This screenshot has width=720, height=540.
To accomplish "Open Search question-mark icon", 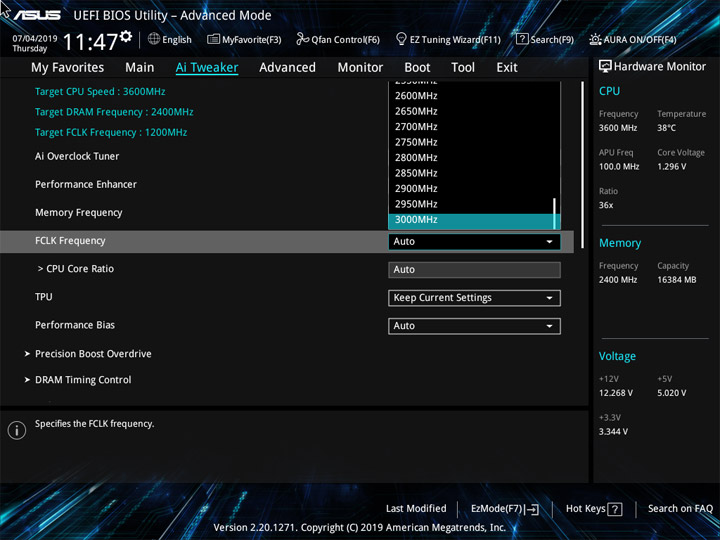I will click(x=522, y=39).
